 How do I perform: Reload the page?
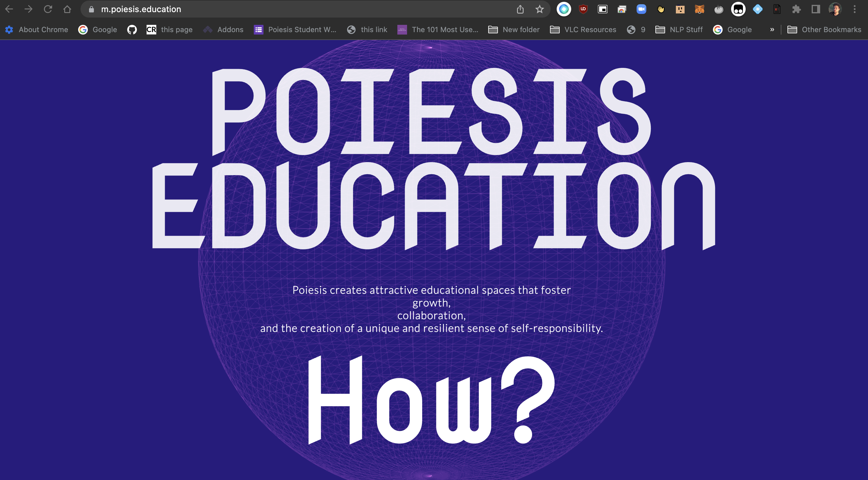click(x=48, y=9)
